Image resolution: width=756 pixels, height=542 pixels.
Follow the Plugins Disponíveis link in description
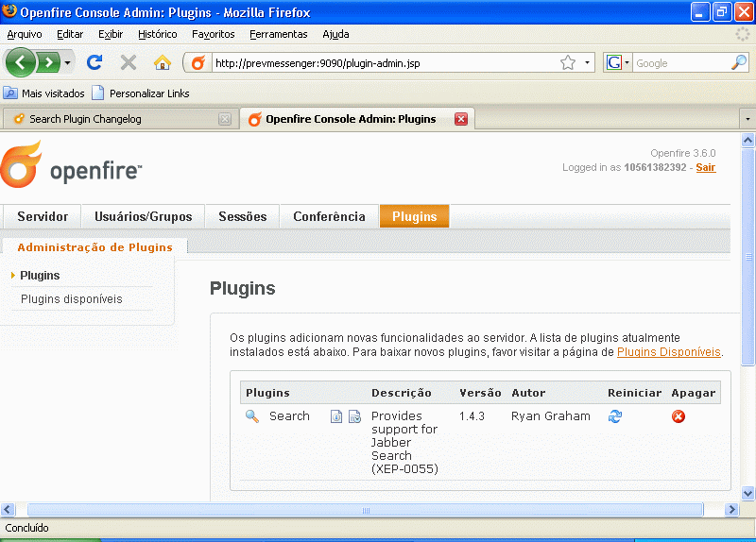pos(668,352)
